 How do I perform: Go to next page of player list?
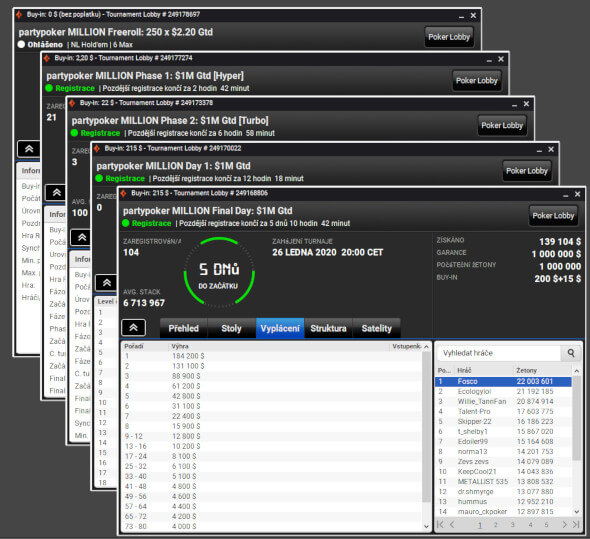click(x=564, y=524)
